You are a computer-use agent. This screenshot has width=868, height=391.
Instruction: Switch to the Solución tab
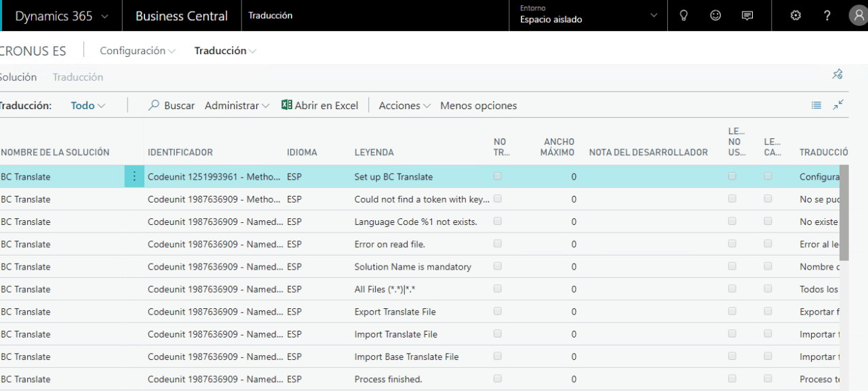click(18, 77)
